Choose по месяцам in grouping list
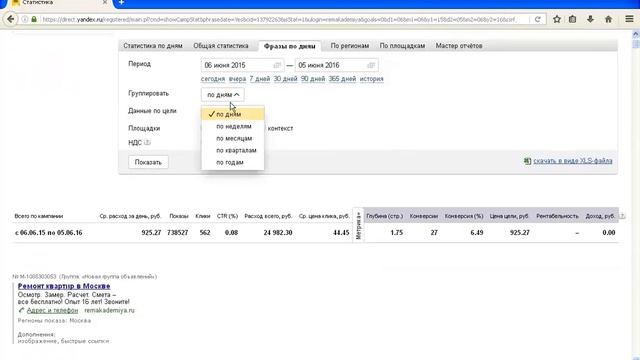 [x=233, y=138]
